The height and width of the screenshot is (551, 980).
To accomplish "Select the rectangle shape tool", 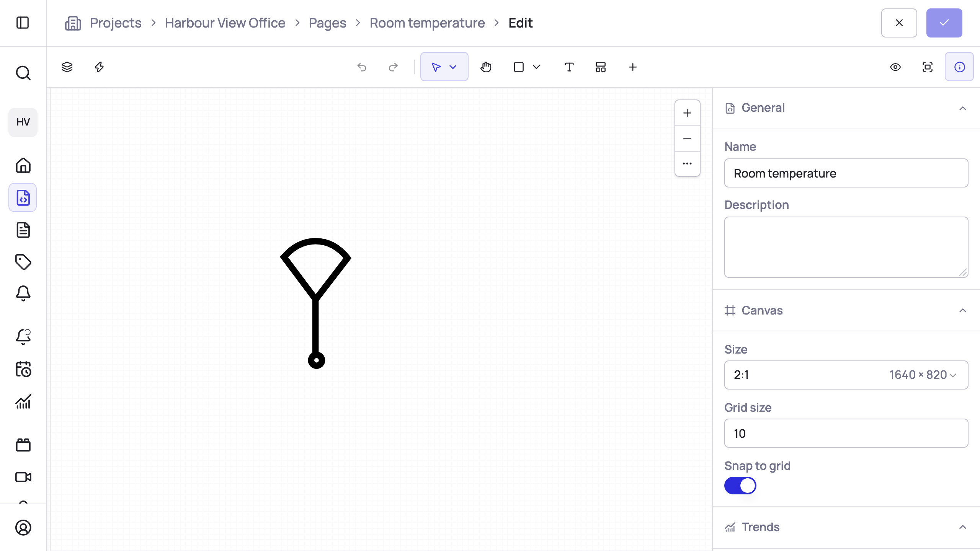I will click(519, 67).
